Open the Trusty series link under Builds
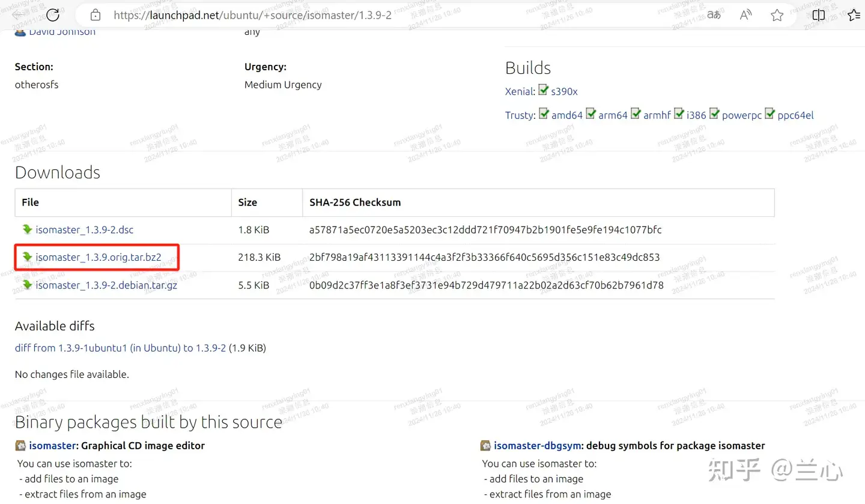865x504 pixels. pyautogui.click(x=519, y=115)
